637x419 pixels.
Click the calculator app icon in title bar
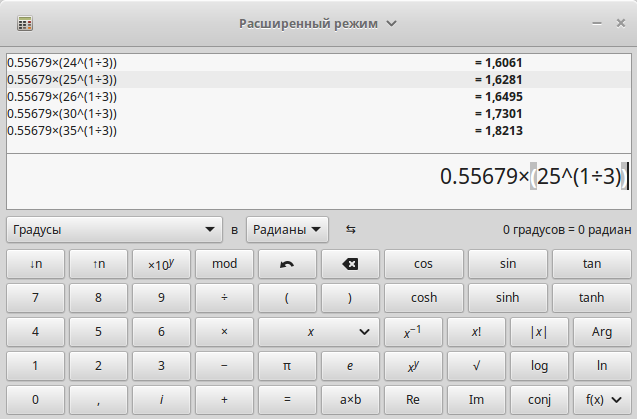click(25, 24)
